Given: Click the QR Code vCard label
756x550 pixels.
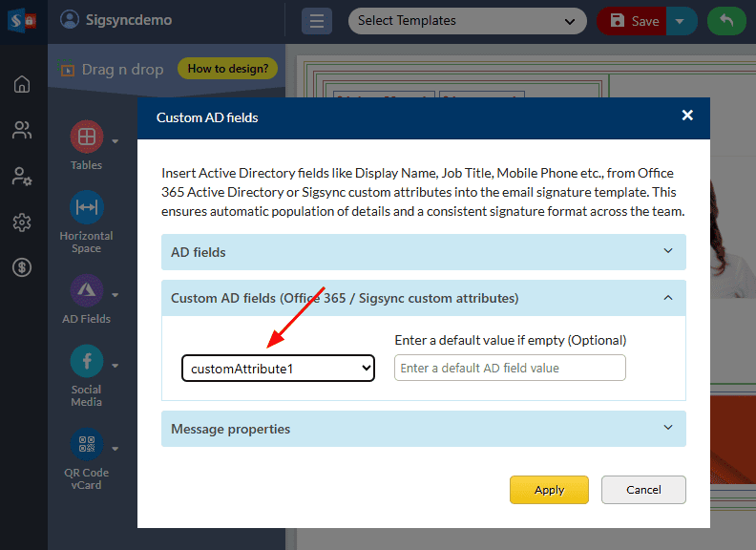Looking at the screenshot, I should (x=86, y=478).
